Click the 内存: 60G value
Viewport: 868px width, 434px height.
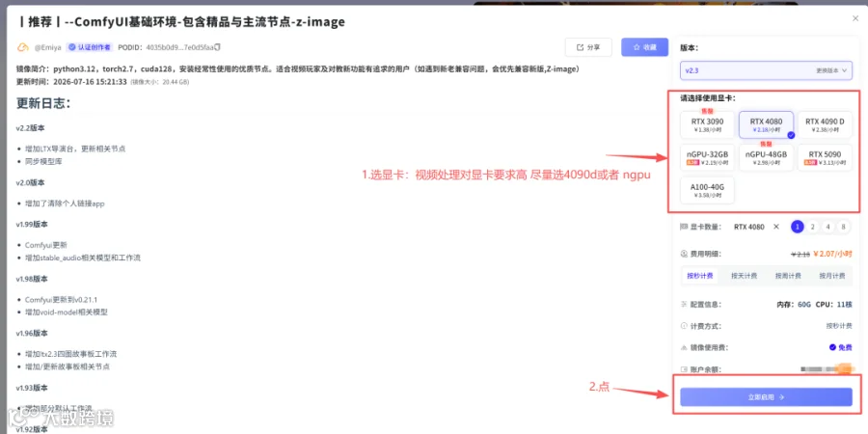[792, 305]
